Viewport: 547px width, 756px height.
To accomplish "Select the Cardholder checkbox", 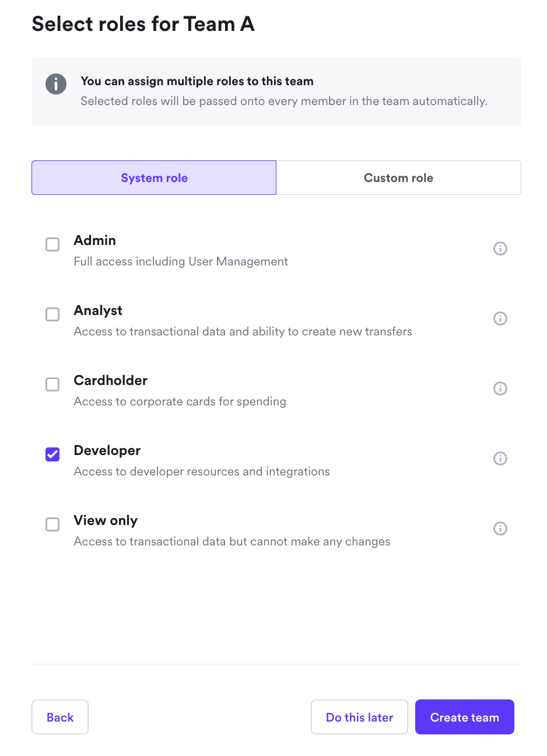I will pyautogui.click(x=52, y=384).
